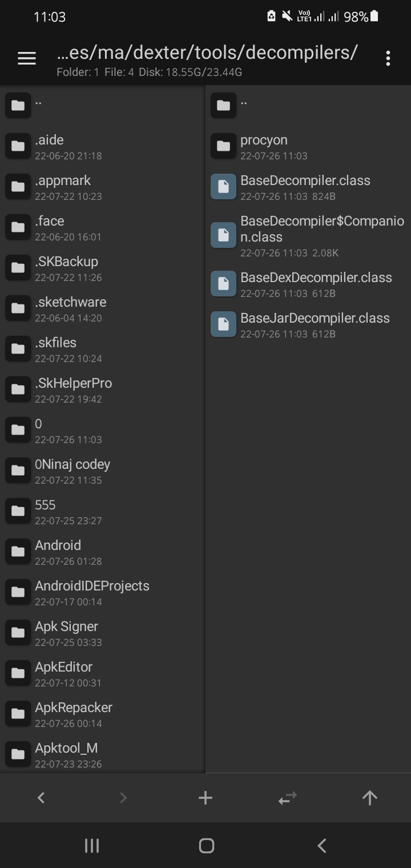Select BaseJarDecompiler.class in the right pane

click(x=314, y=324)
